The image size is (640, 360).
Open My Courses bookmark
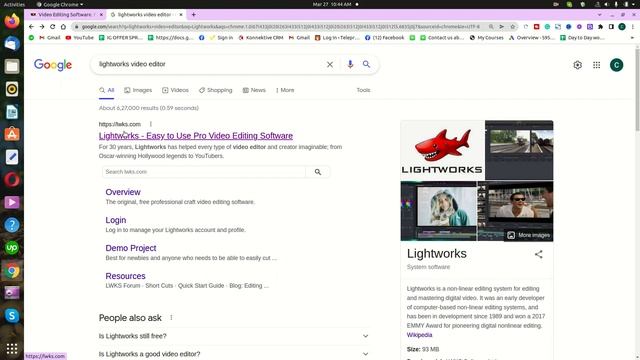coord(486,38)
